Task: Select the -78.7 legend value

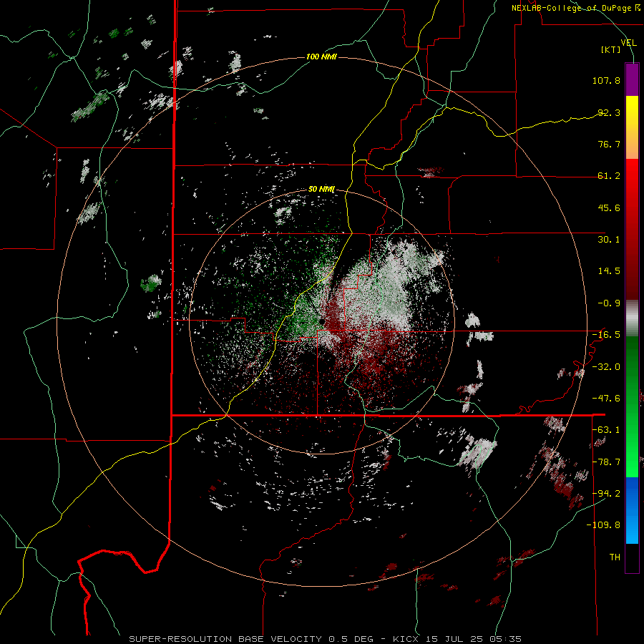Action: (x=606, y=462)
